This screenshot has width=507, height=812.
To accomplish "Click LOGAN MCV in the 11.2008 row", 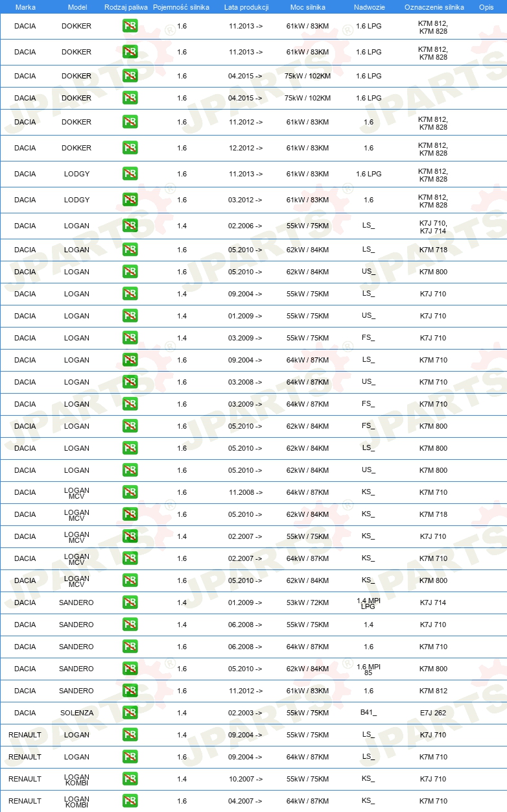I will pos(77,492).
